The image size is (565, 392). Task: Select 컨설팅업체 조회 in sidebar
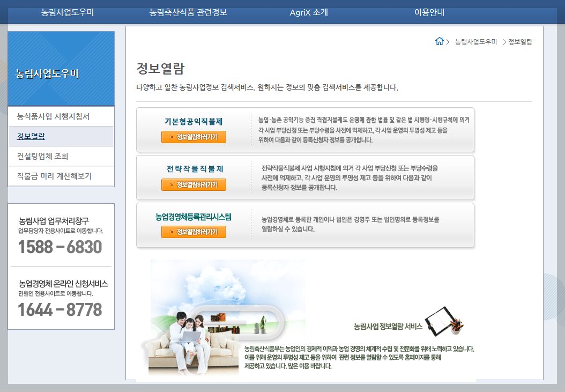61,156
